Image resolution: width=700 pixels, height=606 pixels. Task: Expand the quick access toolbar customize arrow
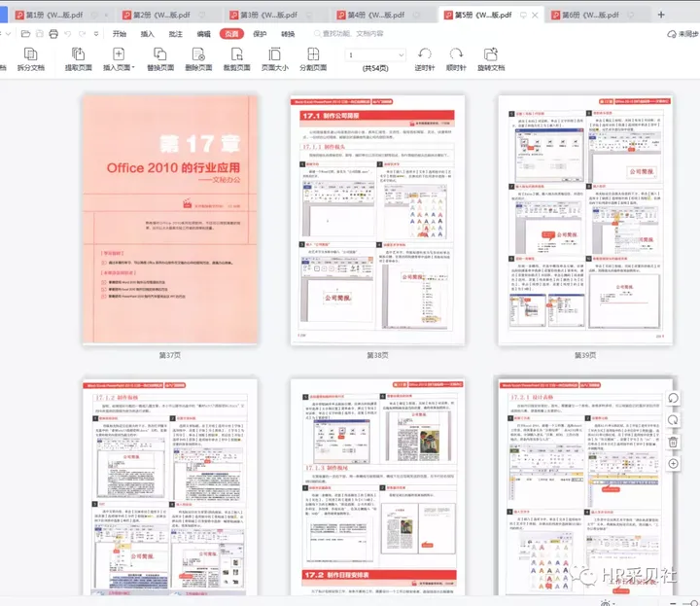click(x=96, y=34)
